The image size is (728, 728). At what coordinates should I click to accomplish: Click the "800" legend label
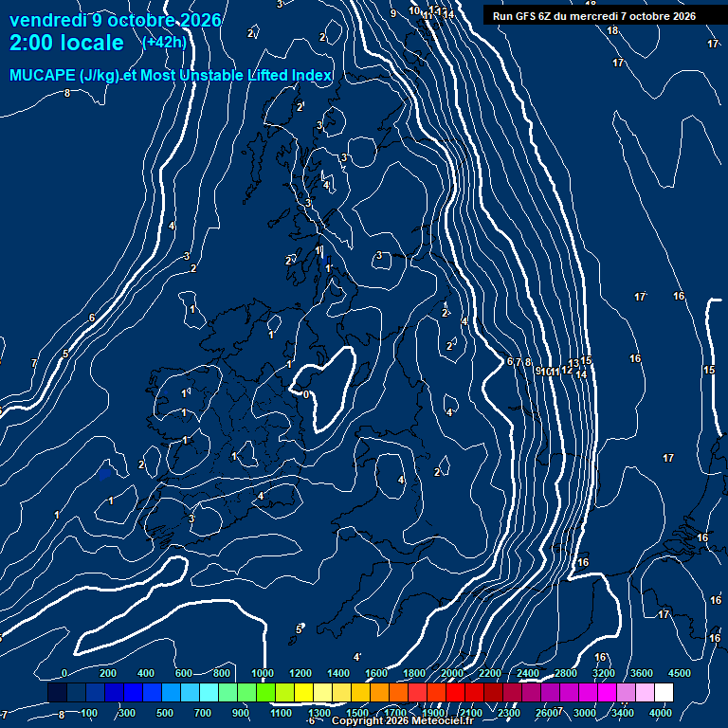click(x=222, y=673)
